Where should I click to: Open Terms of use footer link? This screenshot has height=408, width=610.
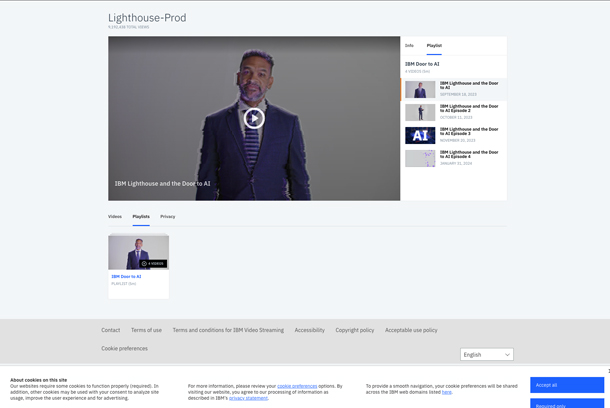click(146, 330)
